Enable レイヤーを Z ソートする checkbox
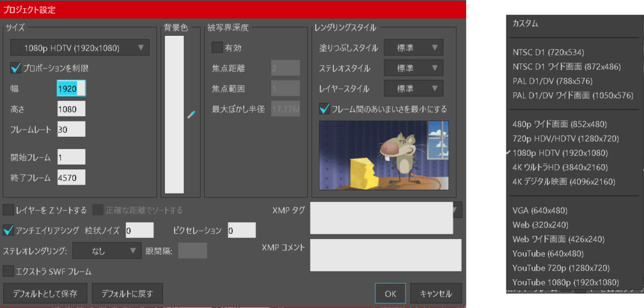The width and height of the screenshot is (644, 308). pyautogui.click(x=9, y=209)
